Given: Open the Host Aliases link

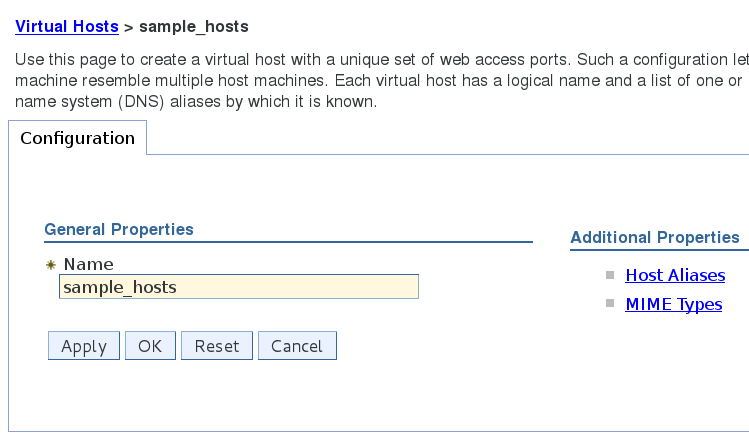Looking at the screenshot, I should pyautogui.click(x=675, y=275).
